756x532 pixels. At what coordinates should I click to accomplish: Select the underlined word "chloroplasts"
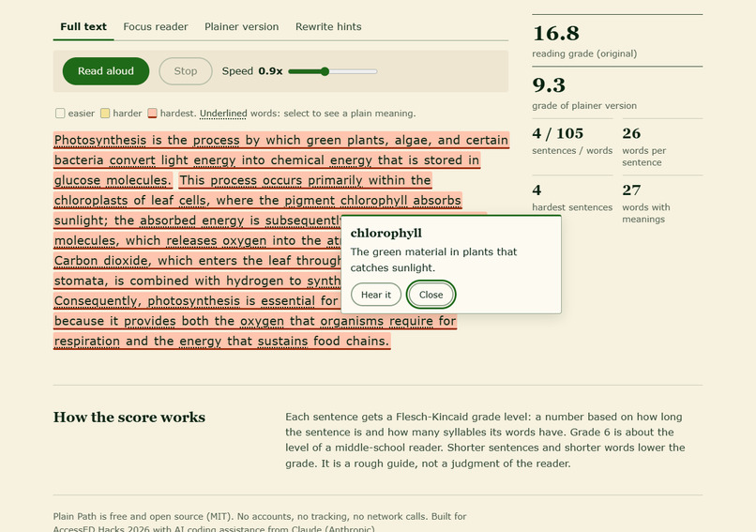click(x=91, y=200)
